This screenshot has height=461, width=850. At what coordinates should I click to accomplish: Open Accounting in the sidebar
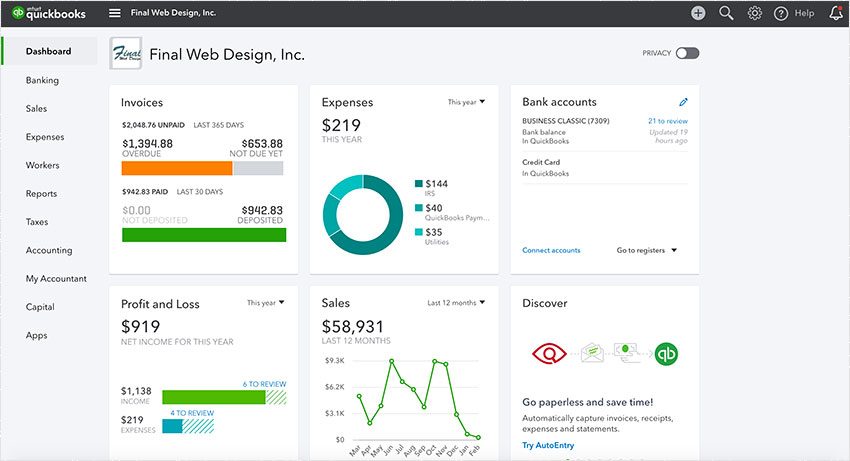[x=49, y=250]
